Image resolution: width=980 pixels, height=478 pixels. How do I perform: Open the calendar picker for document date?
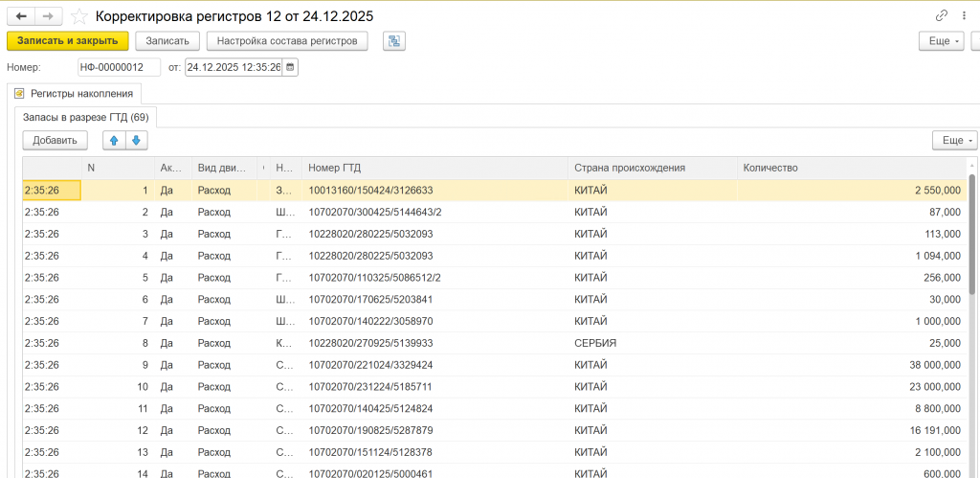(x=290, y=67)
